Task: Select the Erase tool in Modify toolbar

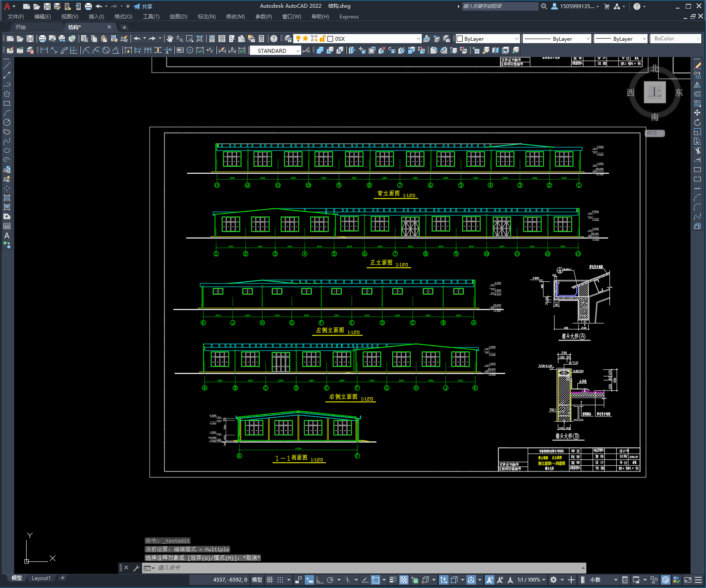Action: pos(697,66)
